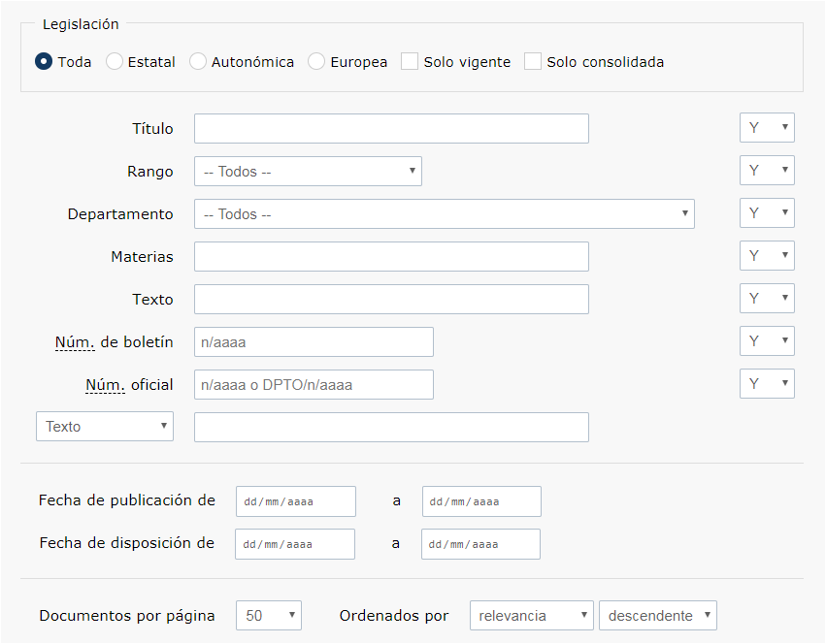The image size is (826, 644).
Task: Tick the Solo consolidada checkbox
Action: pyautogui.click(x=533, y=61)
